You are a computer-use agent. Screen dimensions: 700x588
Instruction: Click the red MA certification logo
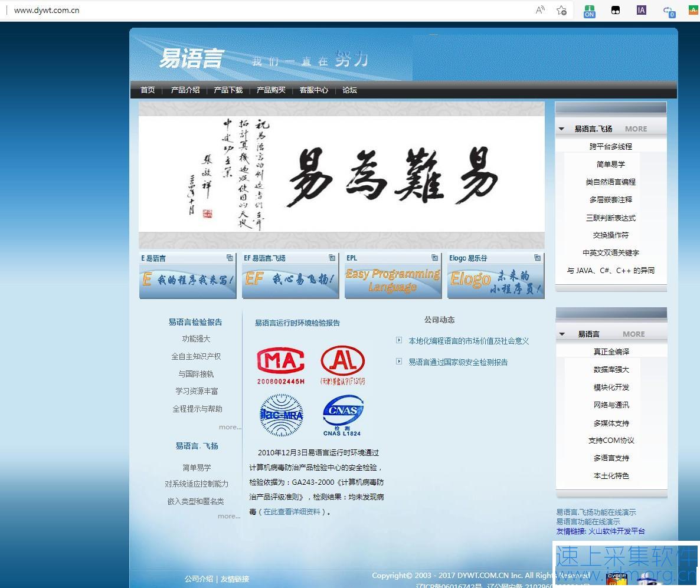pos(281,366)
